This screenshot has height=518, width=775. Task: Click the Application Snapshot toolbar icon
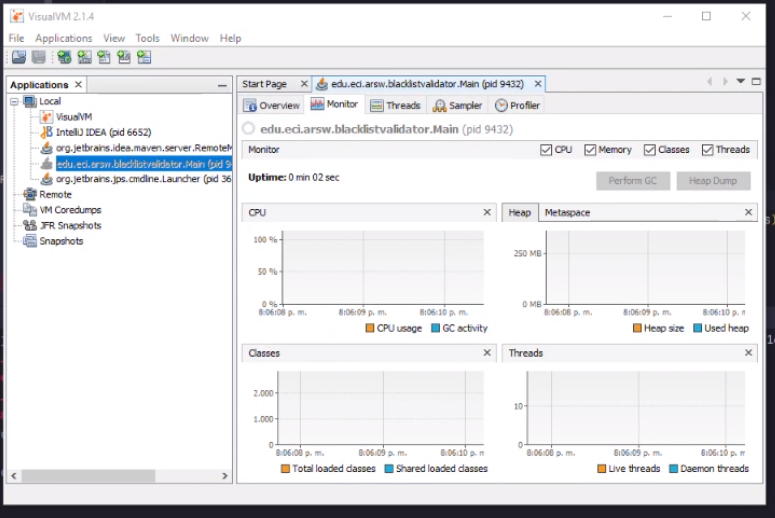coord(144,57)
